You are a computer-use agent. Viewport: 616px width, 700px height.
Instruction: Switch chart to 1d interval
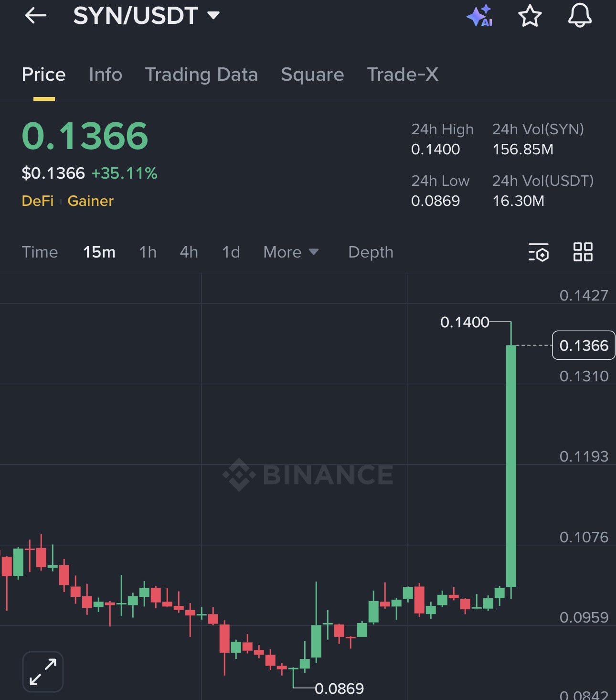point(231,252)
